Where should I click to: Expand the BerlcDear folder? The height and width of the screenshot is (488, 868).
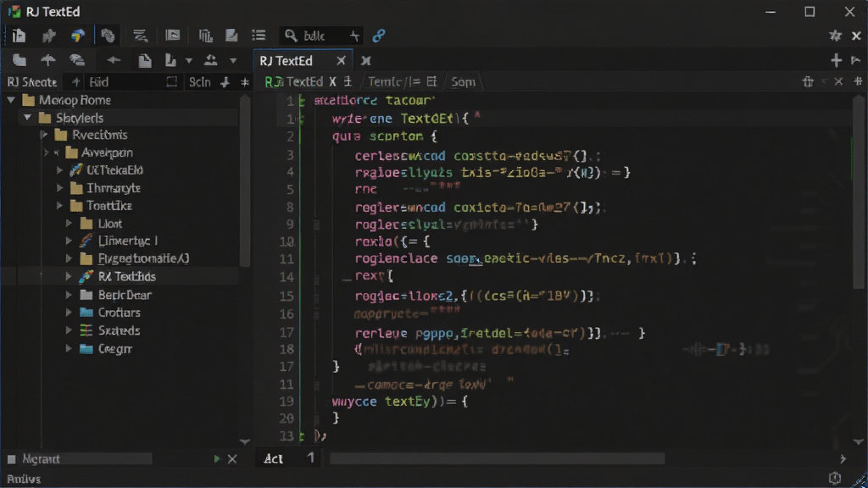(69, 295)
